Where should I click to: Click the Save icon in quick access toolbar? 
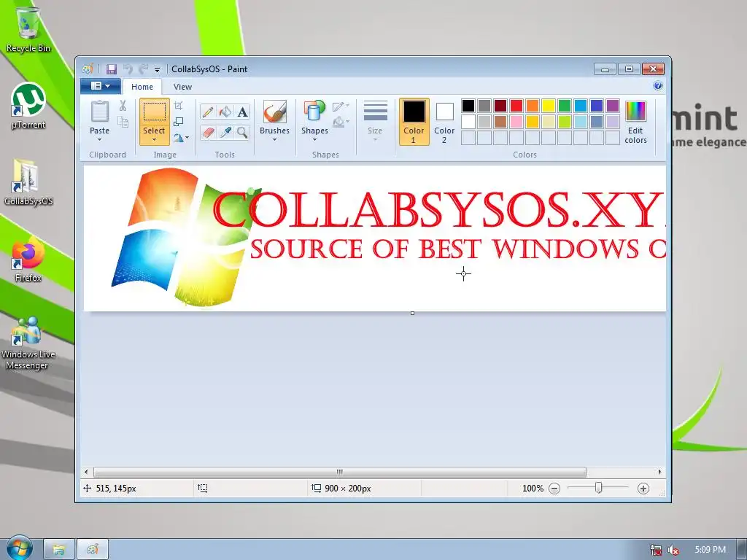(x=112, y=69)
